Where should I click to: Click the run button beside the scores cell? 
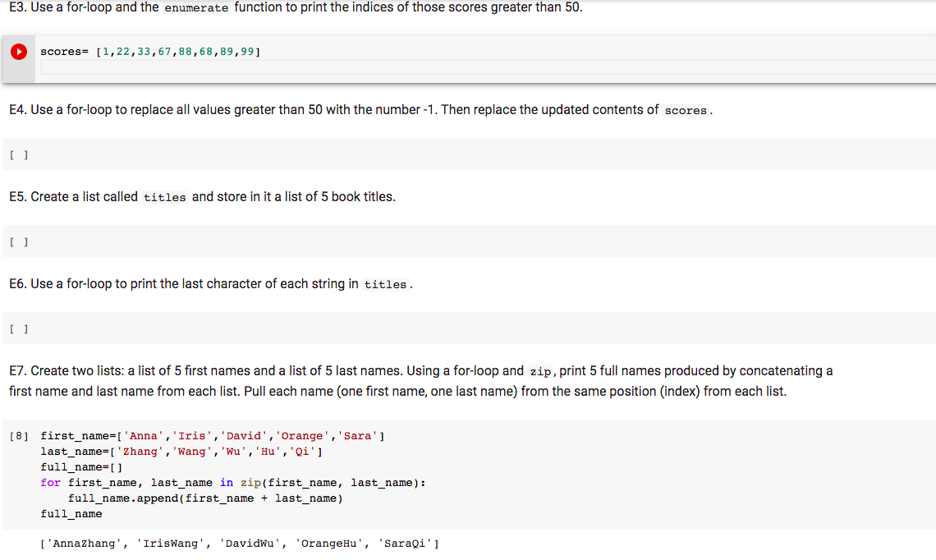18,51
